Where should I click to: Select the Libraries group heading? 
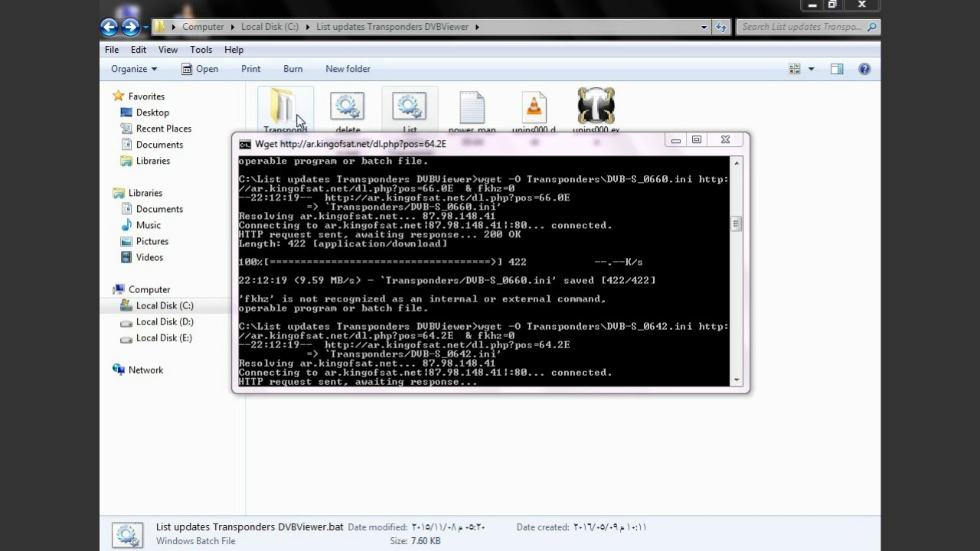pos(145,193)
